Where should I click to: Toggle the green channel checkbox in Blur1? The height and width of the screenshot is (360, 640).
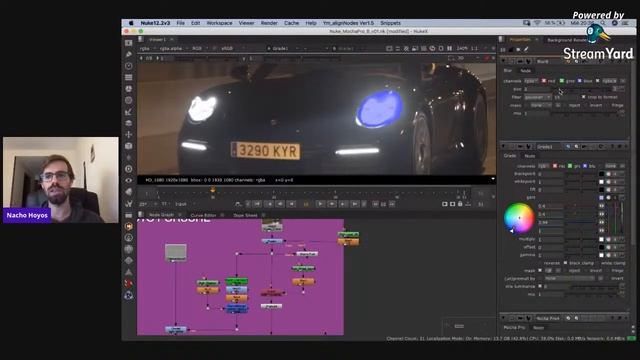pyautogui.click(x=562, y=81)
